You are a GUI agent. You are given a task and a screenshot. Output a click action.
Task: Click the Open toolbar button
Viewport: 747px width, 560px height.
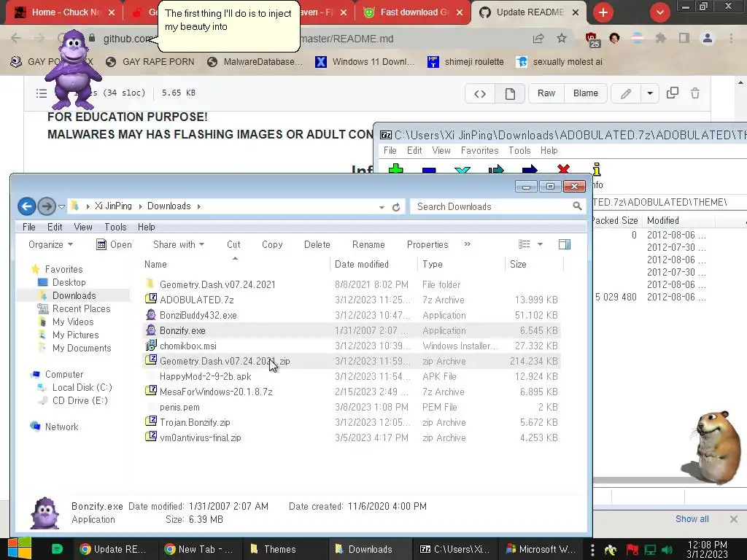[114, 245]
